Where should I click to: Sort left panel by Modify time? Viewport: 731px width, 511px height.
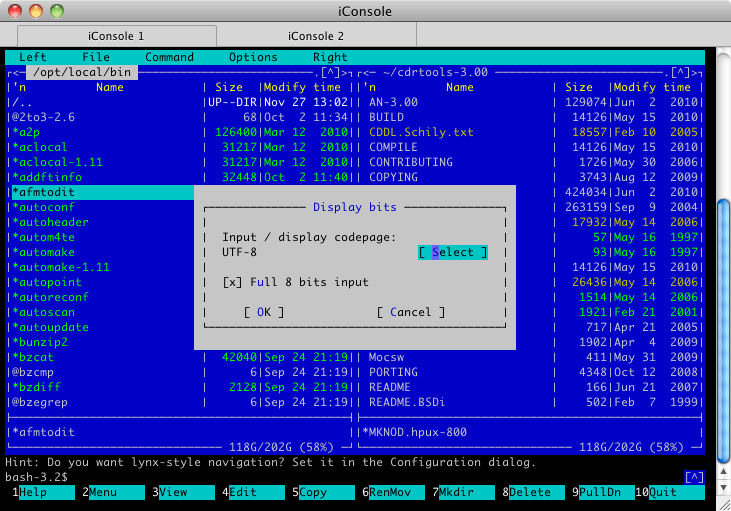302,87
